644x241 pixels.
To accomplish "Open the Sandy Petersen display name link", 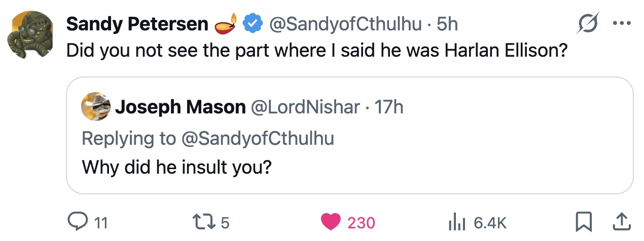I will click(x=137, y=24).
